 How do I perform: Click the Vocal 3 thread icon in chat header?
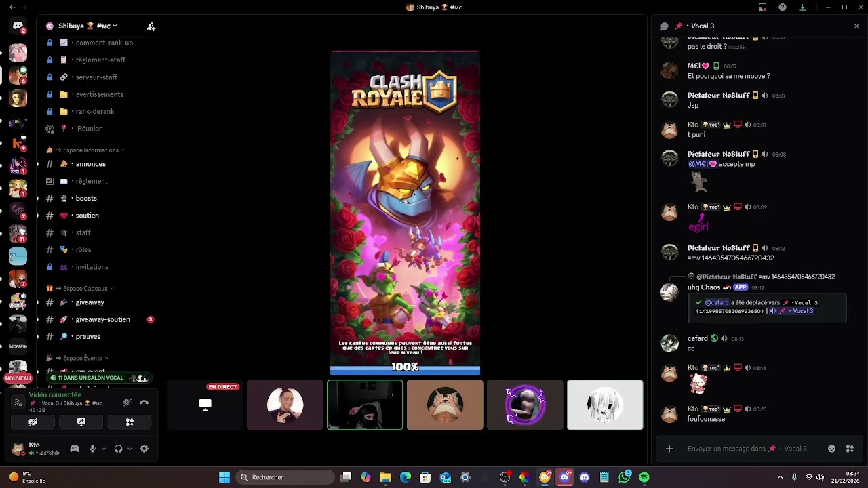665,26
